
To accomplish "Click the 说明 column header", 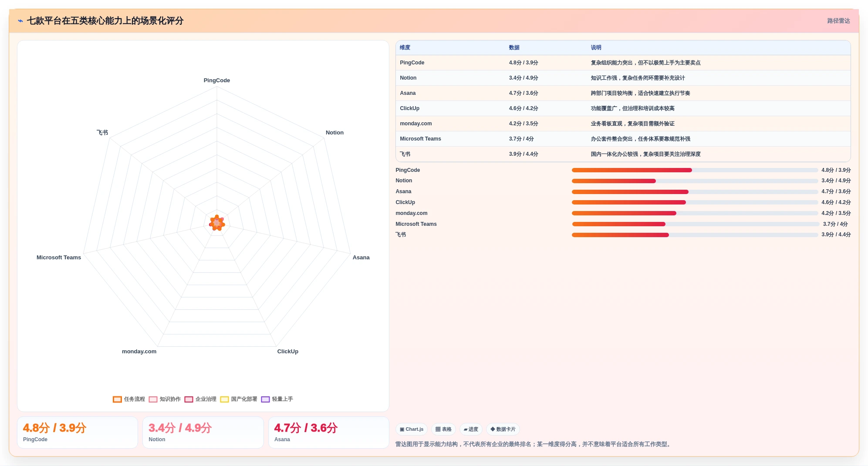I will (596, 48).
